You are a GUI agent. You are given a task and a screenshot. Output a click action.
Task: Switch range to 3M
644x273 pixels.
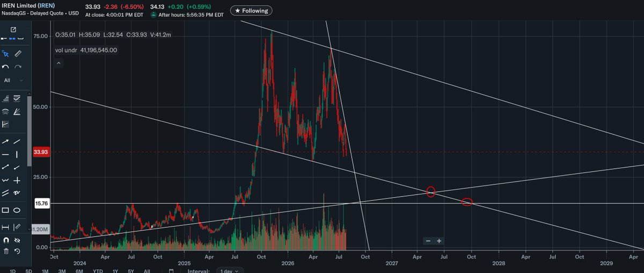[62, 271]
